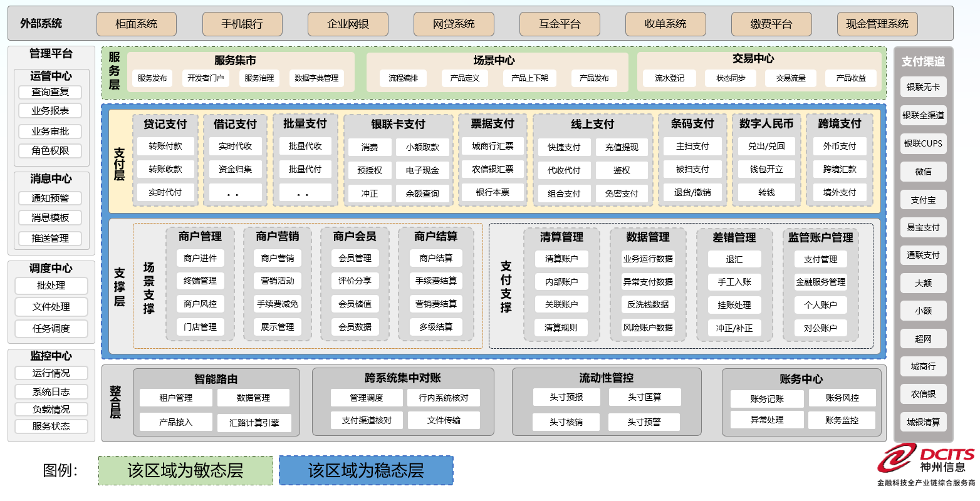Image resolution: width=980 pixels, height=501 pixels.
Task: Select 商户进件 in 商户管理
Action: tap(200, 258)
